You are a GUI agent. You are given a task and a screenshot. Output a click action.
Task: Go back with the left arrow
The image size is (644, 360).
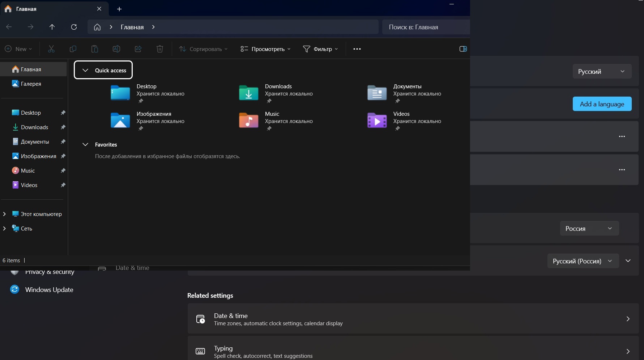[x=9, y=27]
